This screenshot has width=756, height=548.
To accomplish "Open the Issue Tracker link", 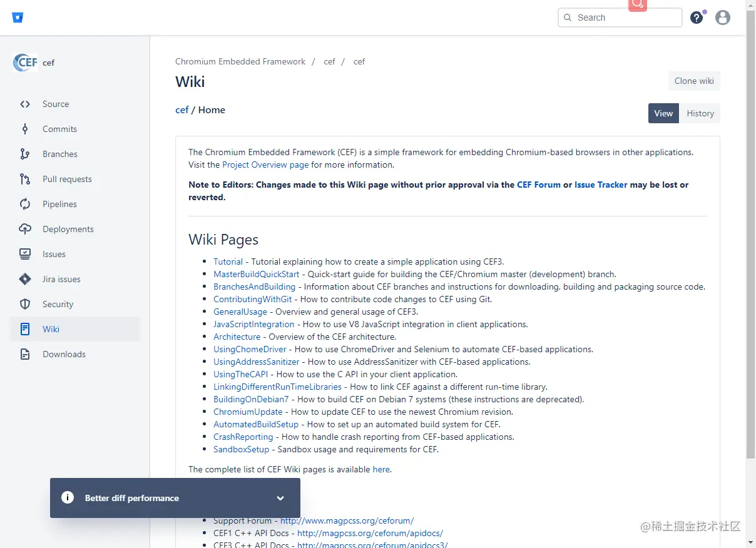I will [x=601, y=185].
